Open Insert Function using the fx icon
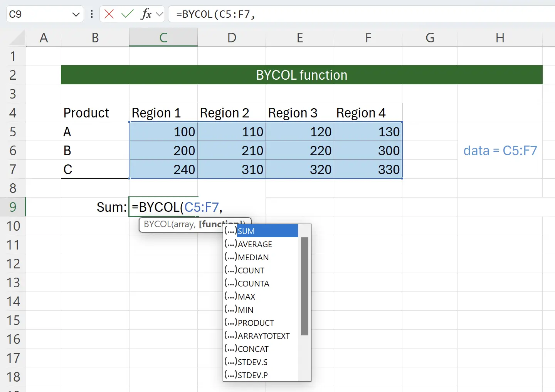This screenshot has height=392, width=555. [146, 14]
